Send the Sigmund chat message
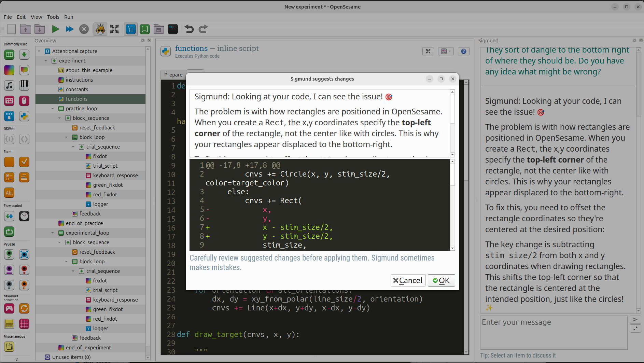The width and height of the screenshot is (644, 363). [x=635, y=320]
